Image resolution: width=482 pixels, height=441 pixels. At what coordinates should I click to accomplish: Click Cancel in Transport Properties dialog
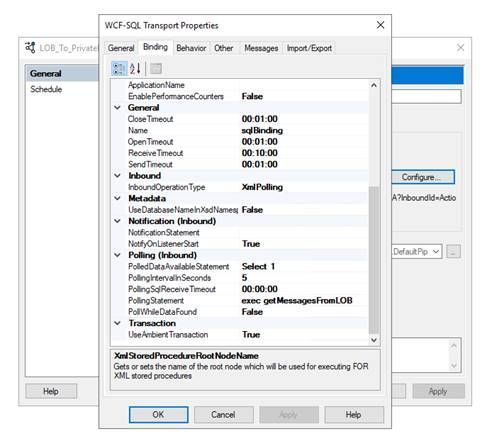223,415
